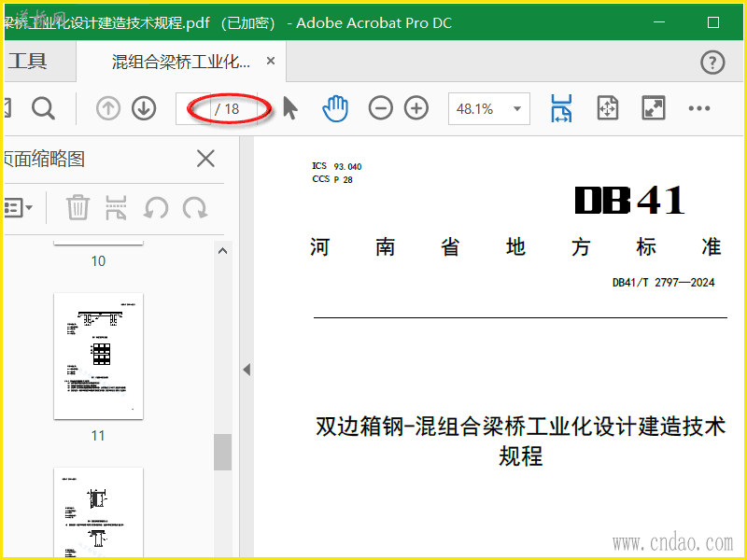Select the arrow selection tool
Image resolution: width=747 pixels, height=560 pixels.
coord(290,108)
